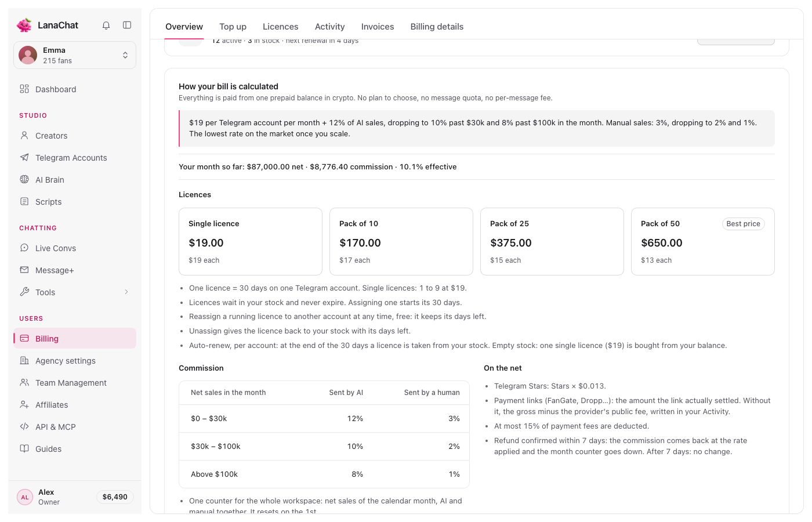Select the Overview tab
The height and width of the screenshot is (522, 812).
[x=184, y=27]
